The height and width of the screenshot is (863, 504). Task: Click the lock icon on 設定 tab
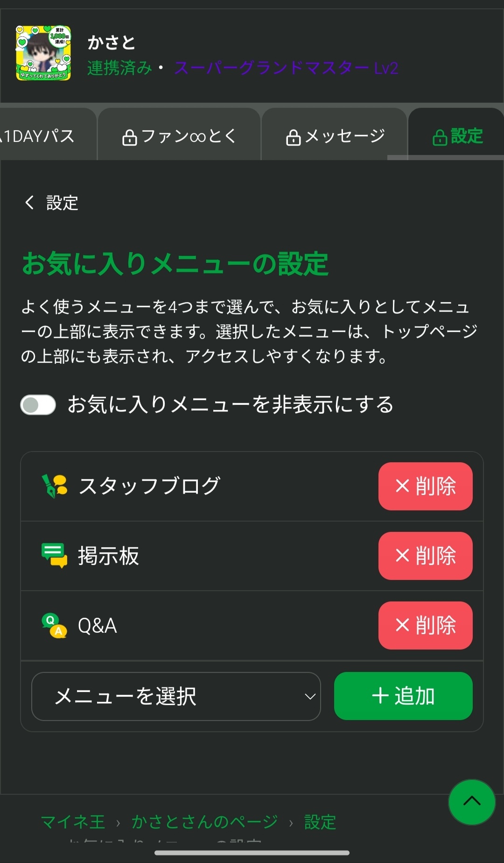[x=440, y=137]
